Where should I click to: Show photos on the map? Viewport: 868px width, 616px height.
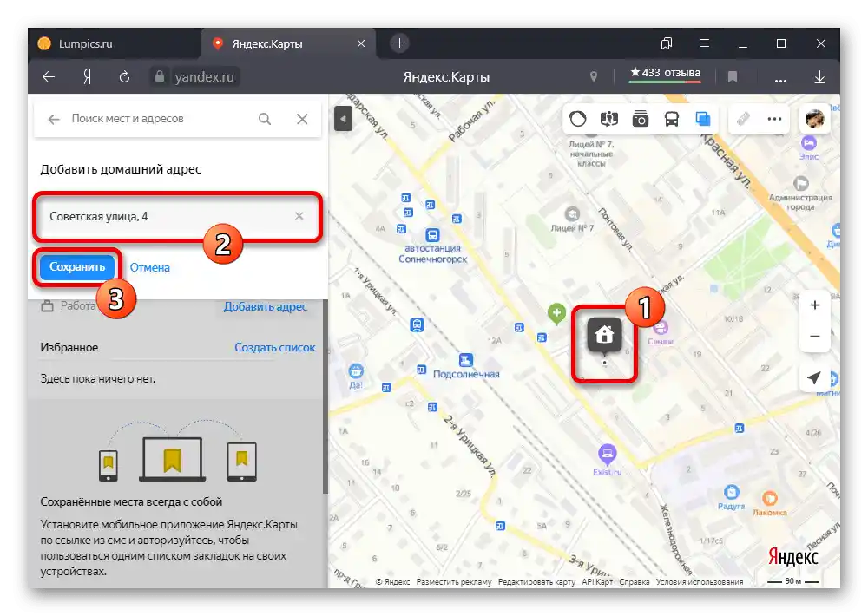[641, 119]
